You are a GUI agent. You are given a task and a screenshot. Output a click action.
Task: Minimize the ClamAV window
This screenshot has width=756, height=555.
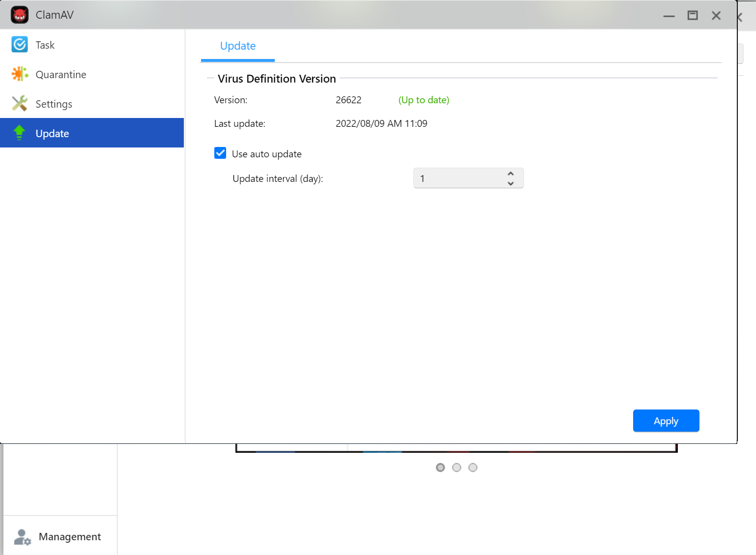(x=669, y=16)
